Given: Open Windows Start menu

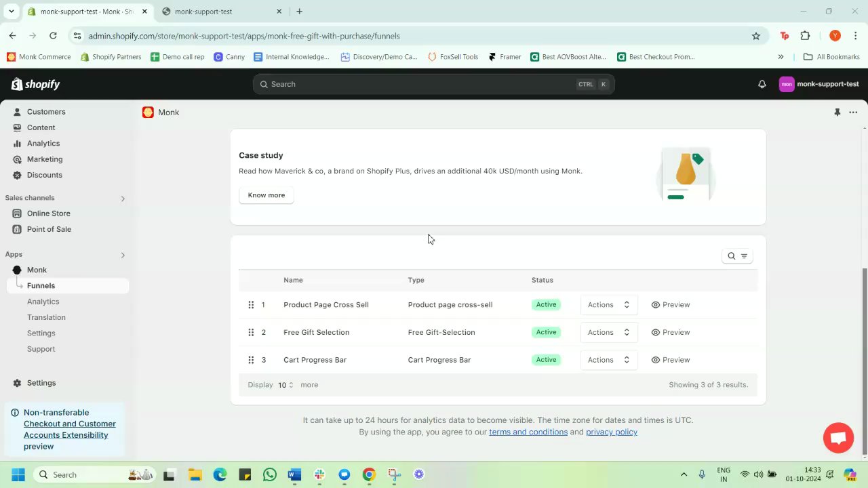Looking at the screenshot, I should pyautogui.click(x=18, y=474).
